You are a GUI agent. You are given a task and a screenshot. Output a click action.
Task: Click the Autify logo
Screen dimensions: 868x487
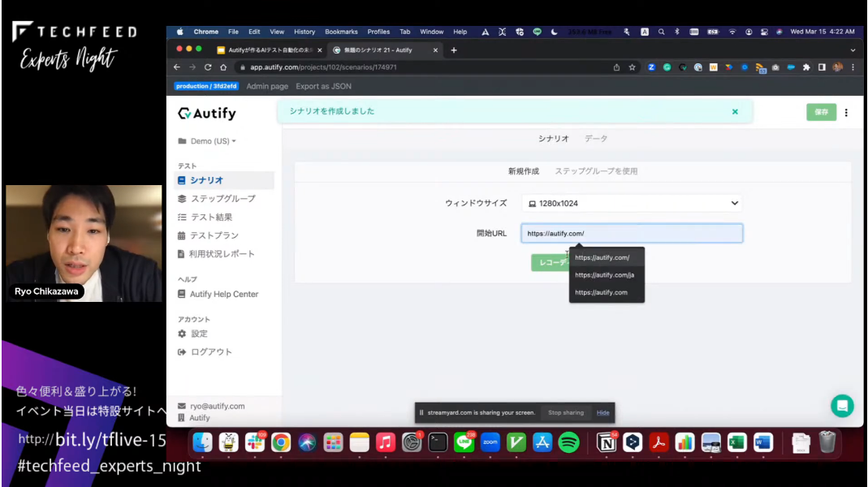click(x=207, y=114)
